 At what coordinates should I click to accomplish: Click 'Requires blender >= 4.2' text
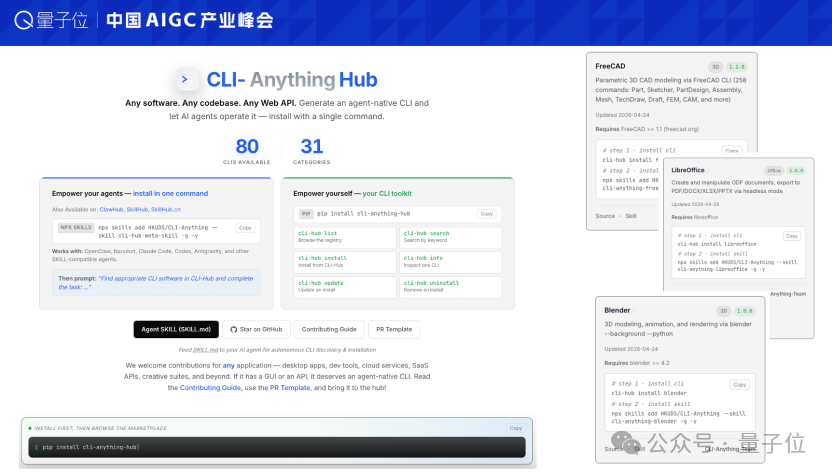tap(637, 363)
